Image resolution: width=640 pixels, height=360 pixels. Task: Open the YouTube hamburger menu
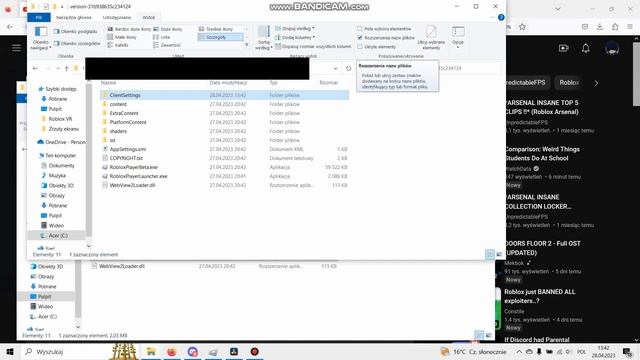point(16,48)
